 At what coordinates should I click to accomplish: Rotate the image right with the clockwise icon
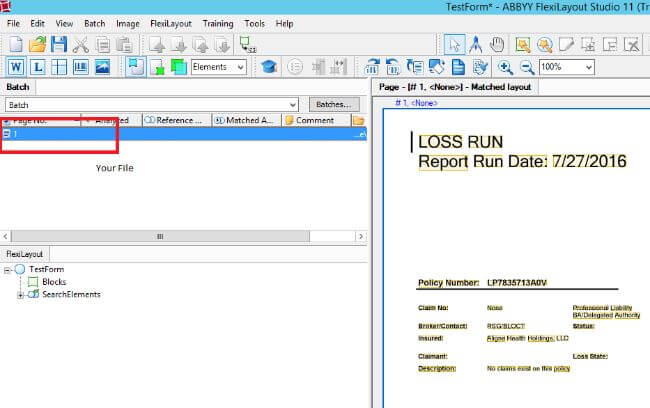pyautogui.click(x=372, y=67)
